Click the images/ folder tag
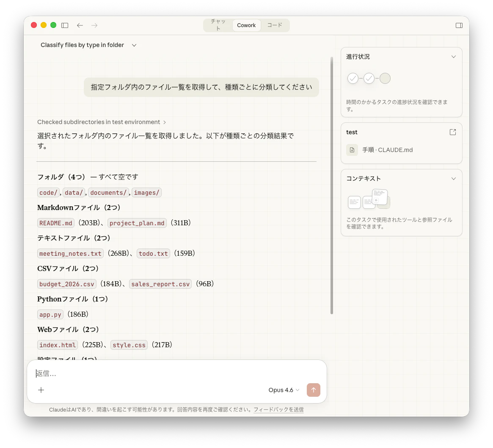This screenshot has height=448, width=493. point(146,193)
